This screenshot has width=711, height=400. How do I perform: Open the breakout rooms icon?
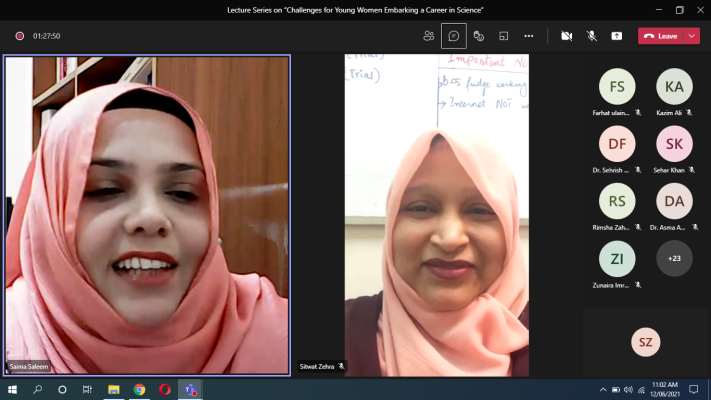tap(504, 36)
